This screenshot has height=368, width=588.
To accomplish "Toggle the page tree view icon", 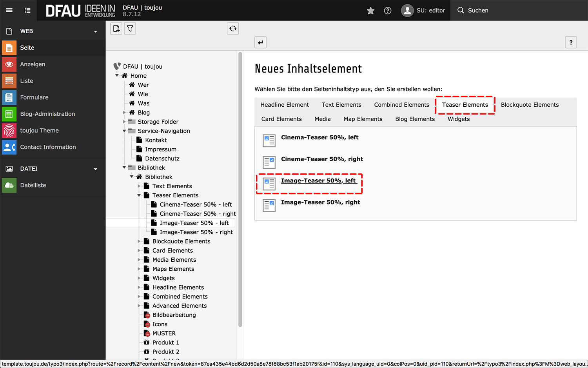I will (x=27, y=10).
